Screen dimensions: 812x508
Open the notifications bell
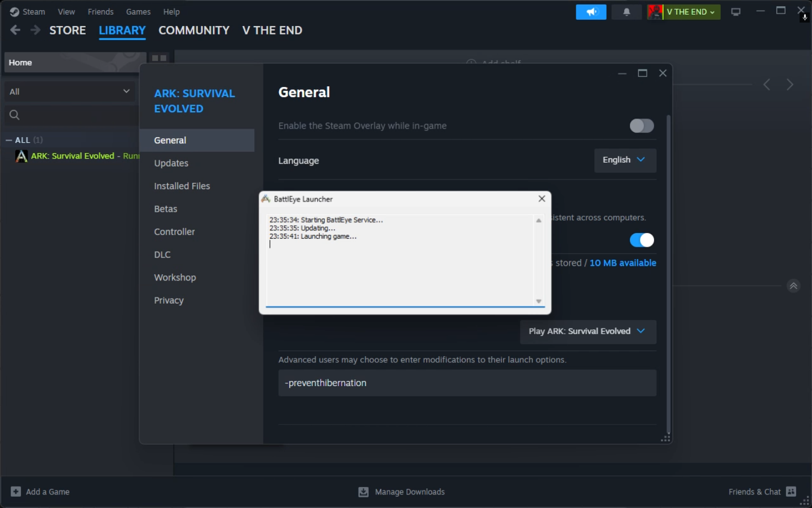(x=626, y=12)
